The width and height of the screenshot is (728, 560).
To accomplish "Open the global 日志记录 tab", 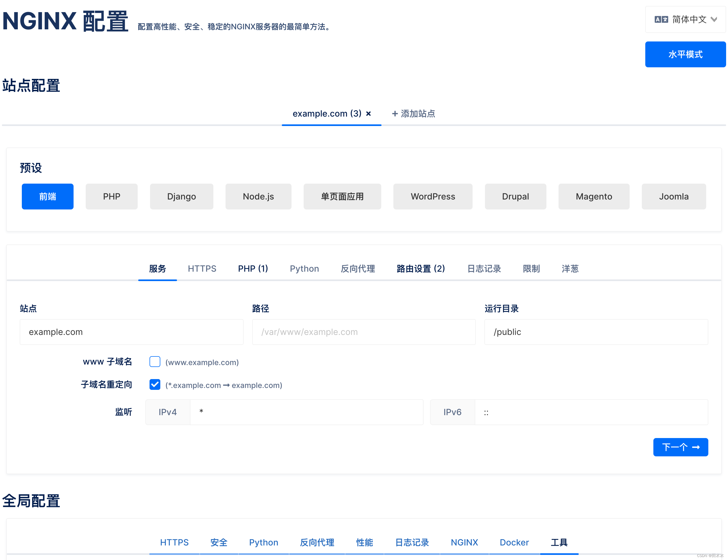I will 412,543.
